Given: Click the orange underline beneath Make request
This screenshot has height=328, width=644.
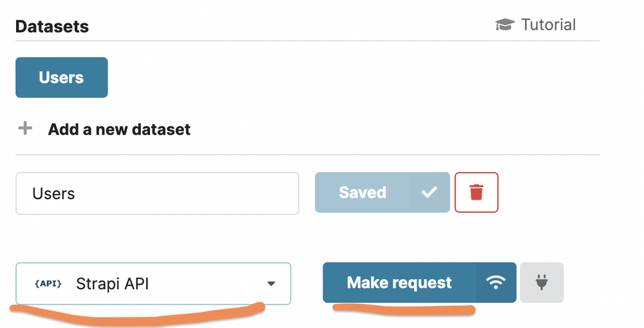Looking at the screenshot, I should (x=404, y=309).
